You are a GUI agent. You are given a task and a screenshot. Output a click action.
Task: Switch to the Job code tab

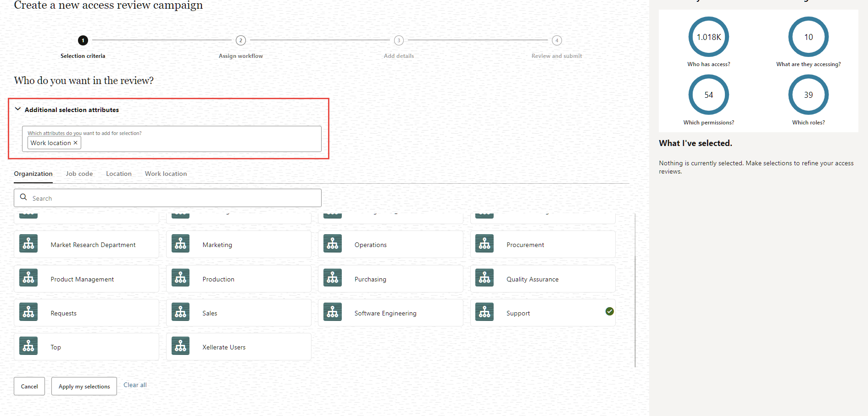point(79,174)
